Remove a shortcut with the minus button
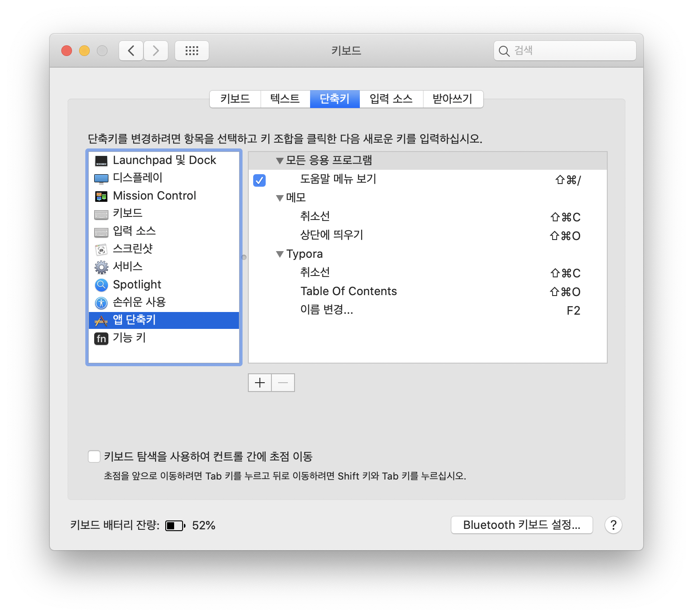Screen dimensions: 693x616 [x=283, y=383]
